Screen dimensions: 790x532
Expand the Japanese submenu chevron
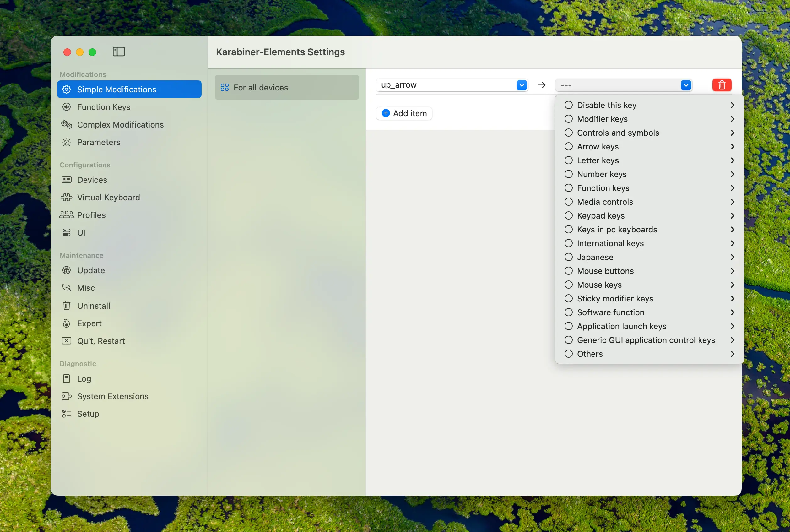click(x=732, y=257)
